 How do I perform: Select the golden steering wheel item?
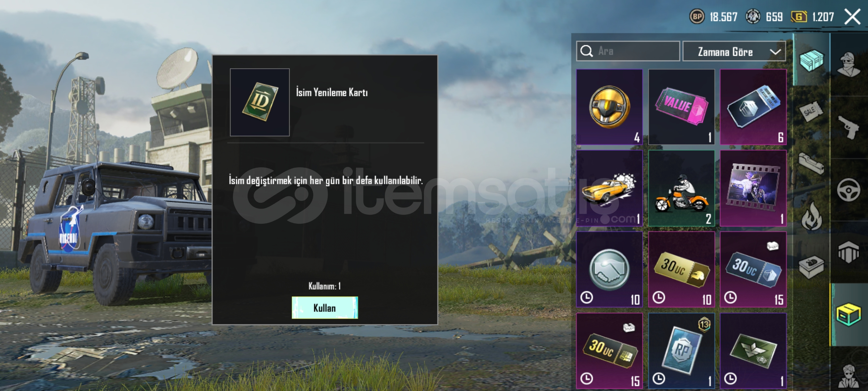click(x=609, y=107)
